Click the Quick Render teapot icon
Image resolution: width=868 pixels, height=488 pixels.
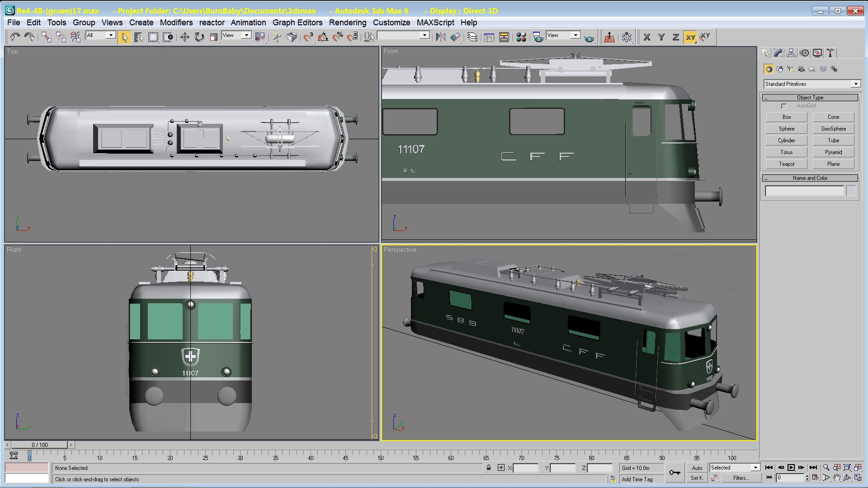pyautogui.click(x=589, y=38)
